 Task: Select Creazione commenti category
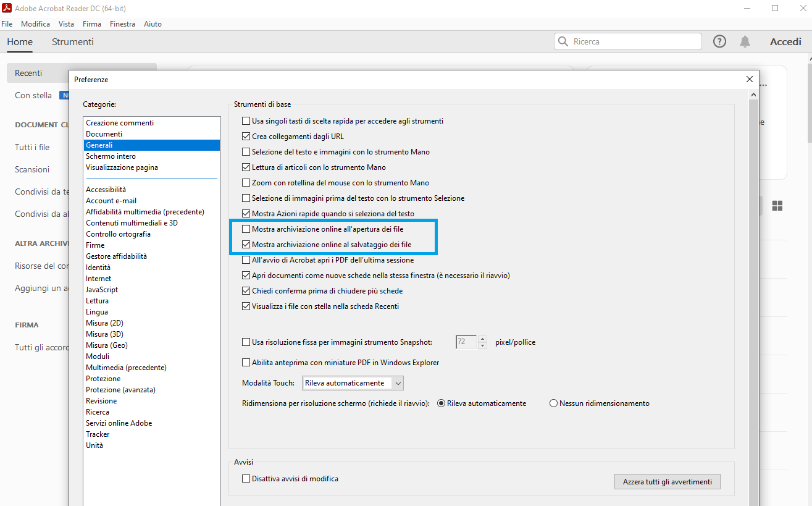point(152,123)
